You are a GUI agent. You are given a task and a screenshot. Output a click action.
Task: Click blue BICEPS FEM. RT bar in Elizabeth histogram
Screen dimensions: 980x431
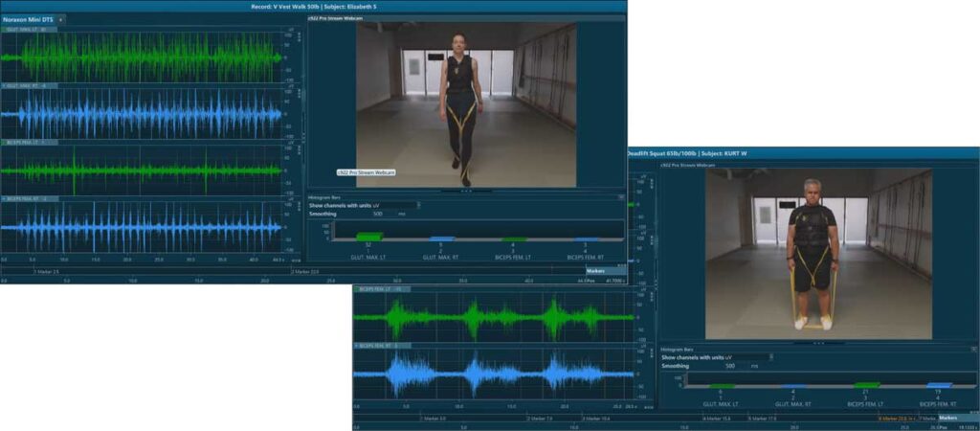(586, 238)
